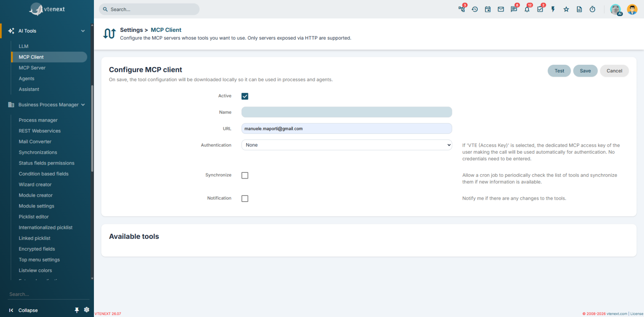The width and height of the screenshot is (644, 317).
Task: Click the stopwatch timer icon
Action: (x=592, y=9)
